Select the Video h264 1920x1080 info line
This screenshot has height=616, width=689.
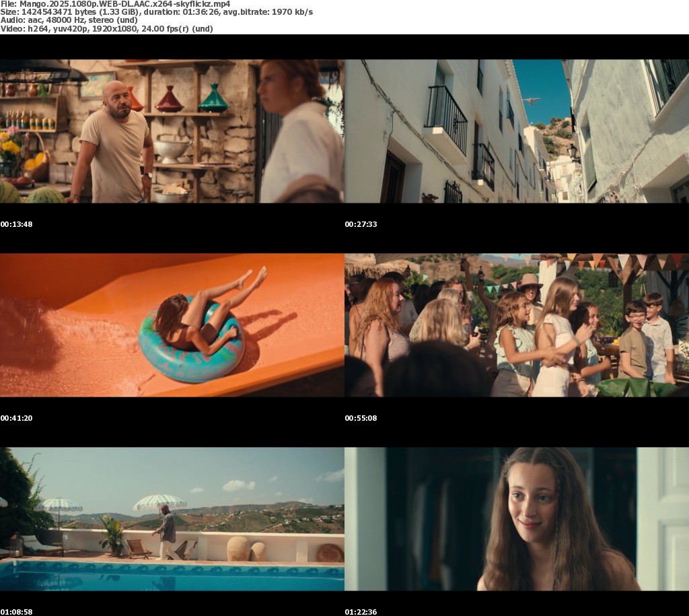click(106, 29)
